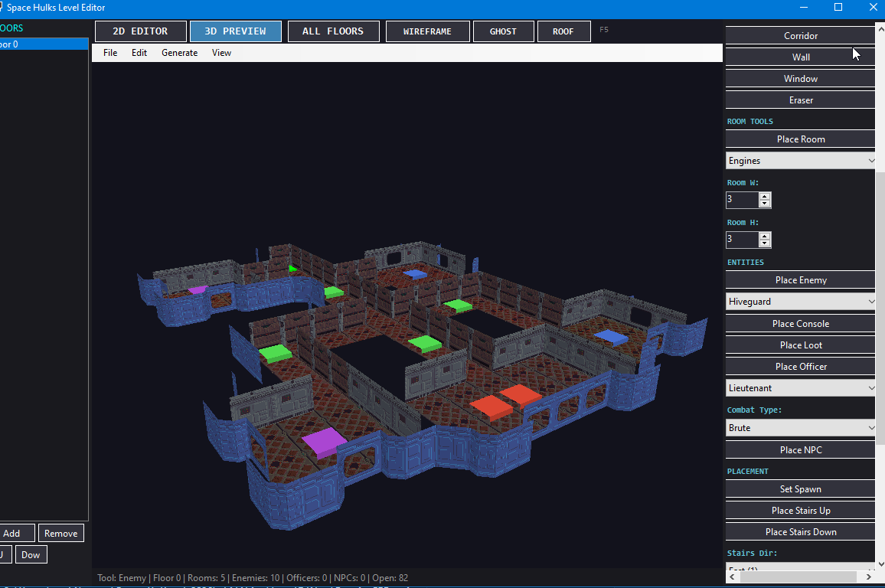Open the File menu
Image resolution: width=885 pixels, height=588 pixels.
[x=110, y=53]
